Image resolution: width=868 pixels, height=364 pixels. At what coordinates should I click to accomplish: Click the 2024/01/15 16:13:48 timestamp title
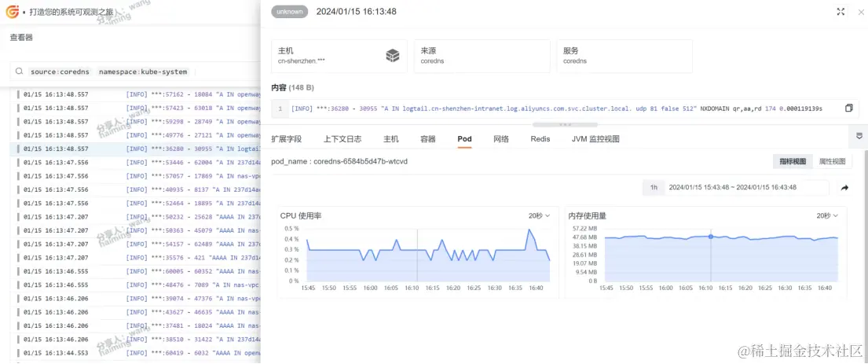point(356,12)
